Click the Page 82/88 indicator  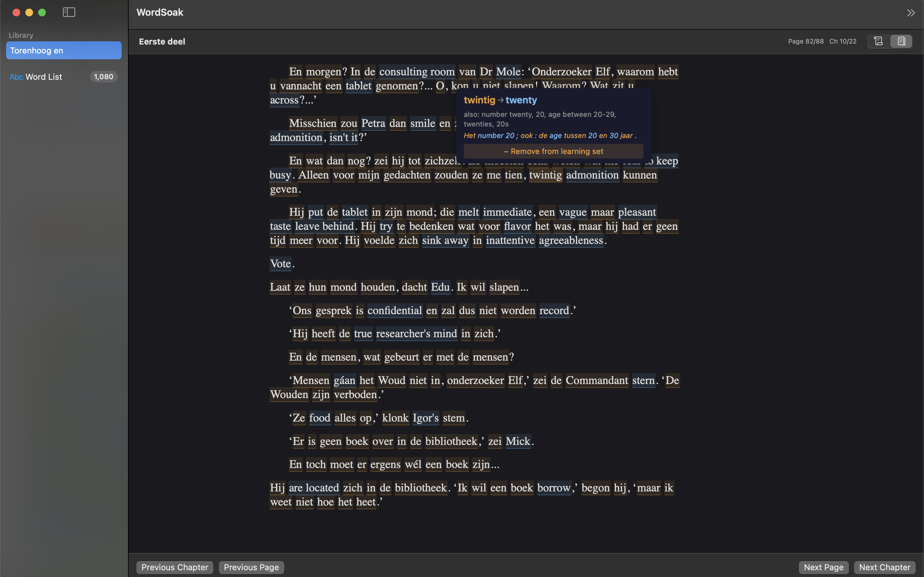pos(805,41)
